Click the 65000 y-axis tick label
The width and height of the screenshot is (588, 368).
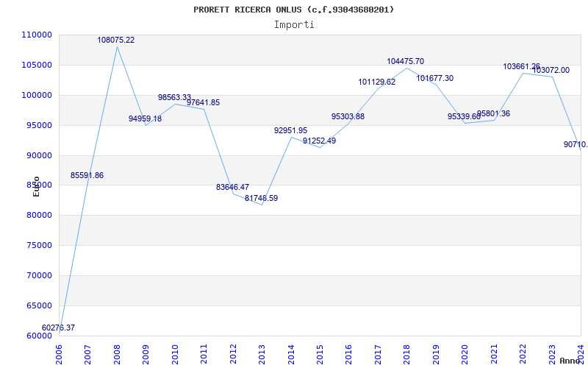point(39,305)
